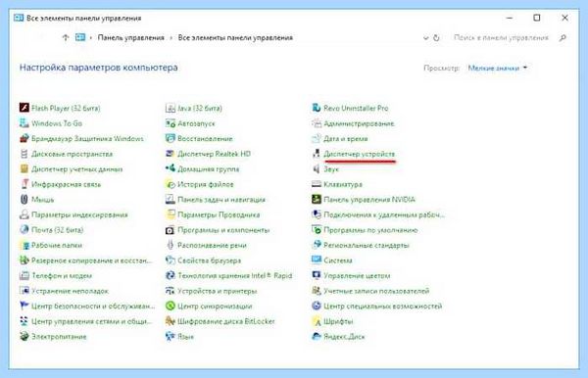Click the NVIDIA control panel icon
Screen dimensions: 588x378
(x=317, y=200)
